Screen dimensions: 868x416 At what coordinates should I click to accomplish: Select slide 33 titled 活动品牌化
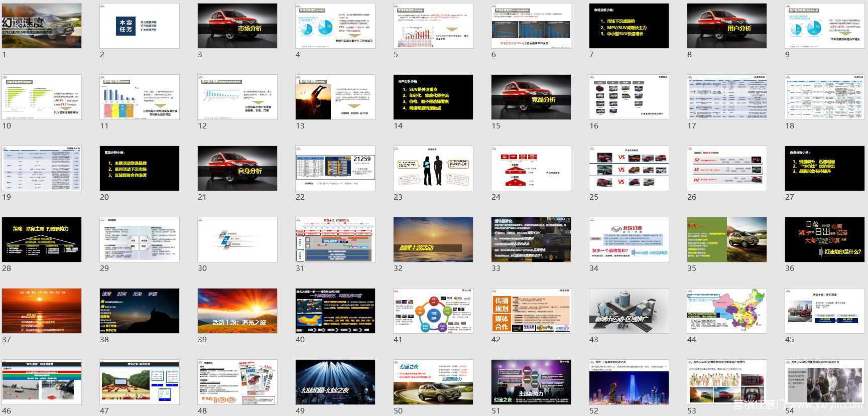pos(531,240)
